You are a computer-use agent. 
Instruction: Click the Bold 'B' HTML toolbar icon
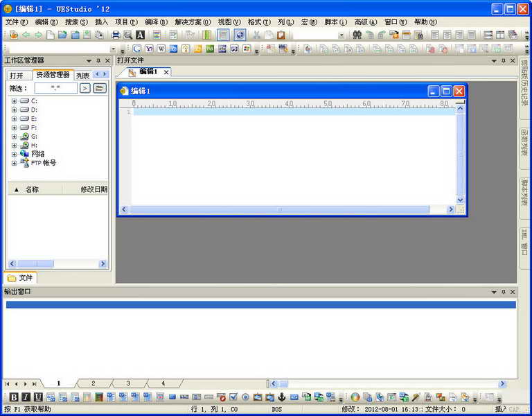pyautogui.click(x=14, y=397)
